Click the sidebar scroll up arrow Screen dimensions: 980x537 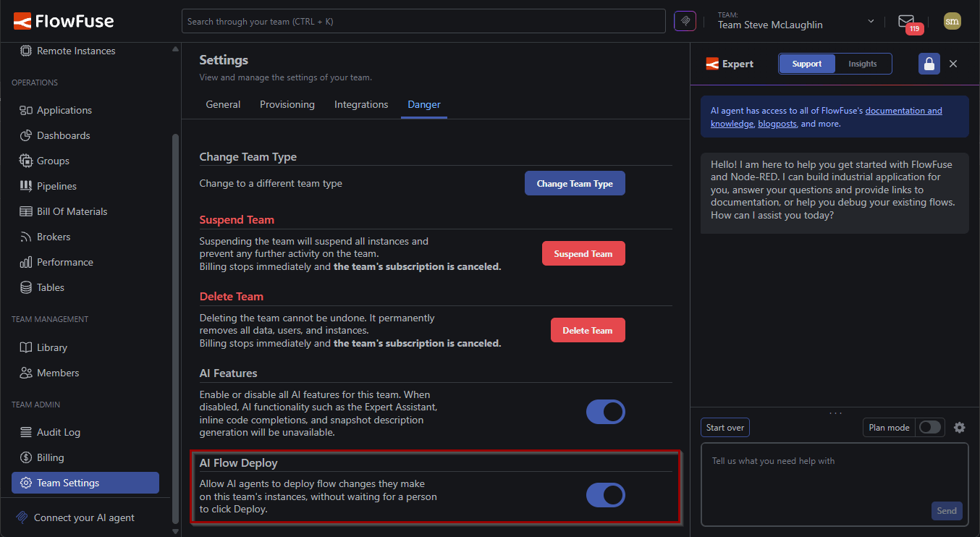point(175,49)
